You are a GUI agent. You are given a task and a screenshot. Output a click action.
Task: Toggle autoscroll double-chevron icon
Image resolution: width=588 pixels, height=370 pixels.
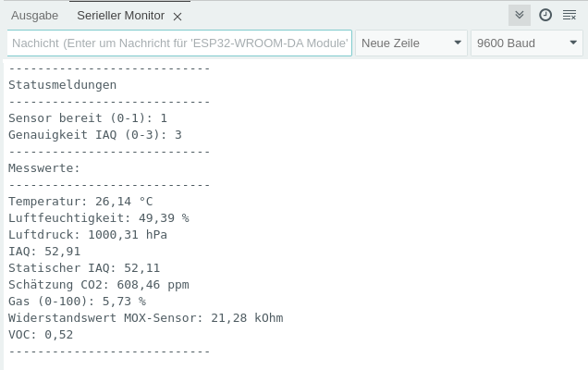click(x=520, y=15)
